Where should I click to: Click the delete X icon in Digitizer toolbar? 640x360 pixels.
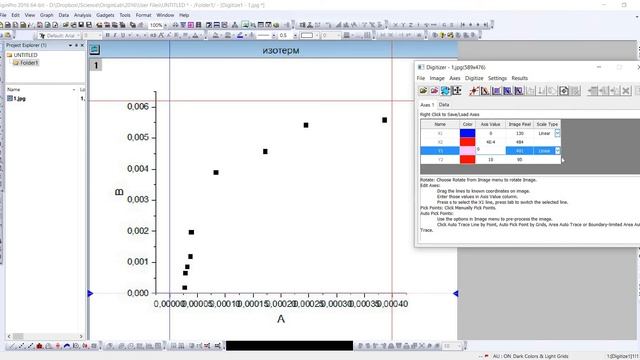[626, 91]
